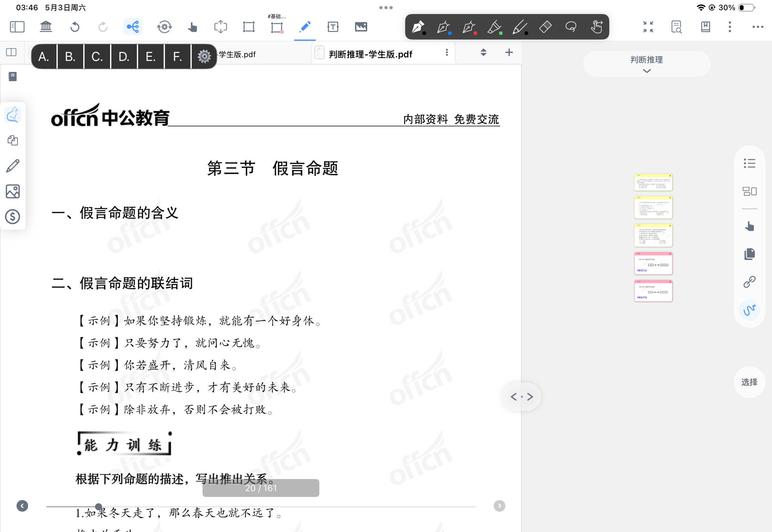Collapse the view with shrink arrows icon
This screenshot has height=532, width=772.
click(648, 27)
